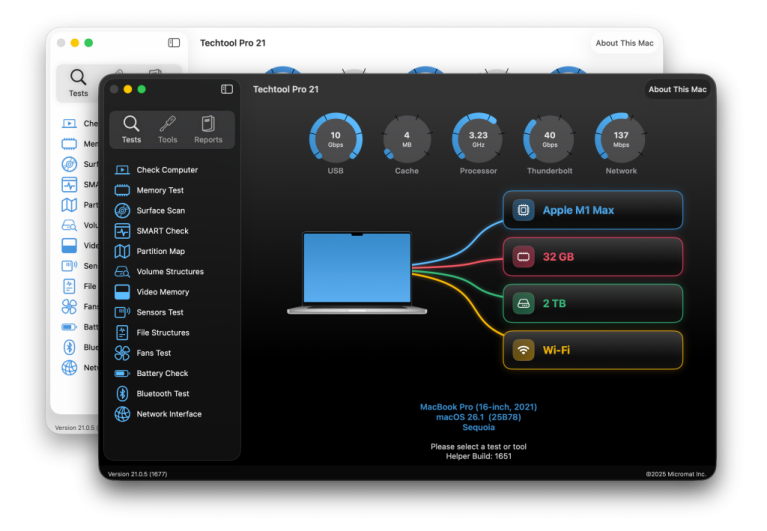The image size is (767, 531).
Task: Open the 32 GB memory card
Action: pos(592,257)
